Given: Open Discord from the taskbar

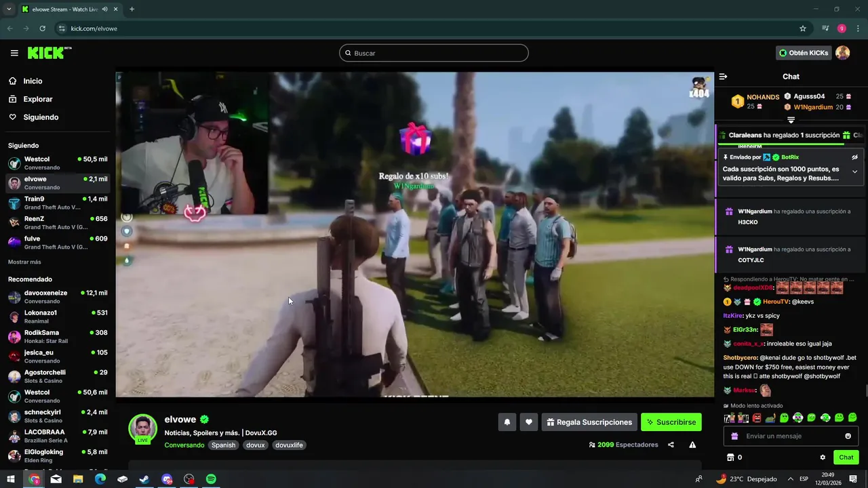Looking at the screenshot, I should tap(167, 479).
